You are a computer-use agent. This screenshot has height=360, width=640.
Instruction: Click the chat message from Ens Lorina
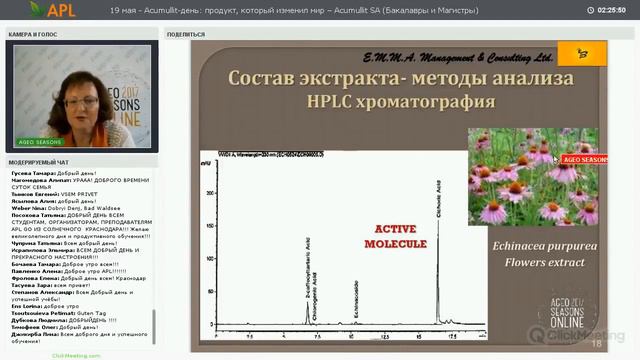click(45, 306)
